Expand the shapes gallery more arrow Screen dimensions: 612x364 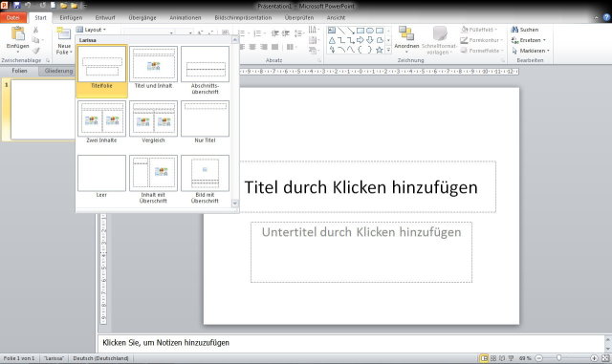(x=388, y=50)
